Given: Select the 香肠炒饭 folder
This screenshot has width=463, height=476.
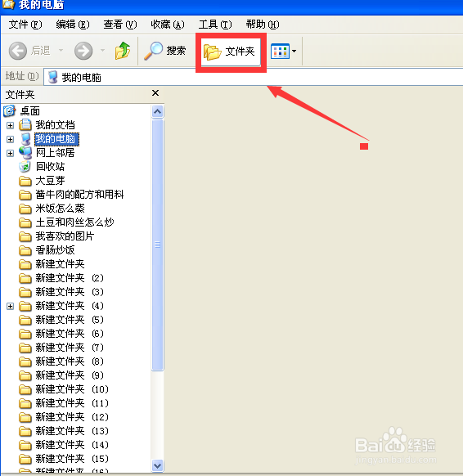Looking at the screenshot, I should point(56,250).
